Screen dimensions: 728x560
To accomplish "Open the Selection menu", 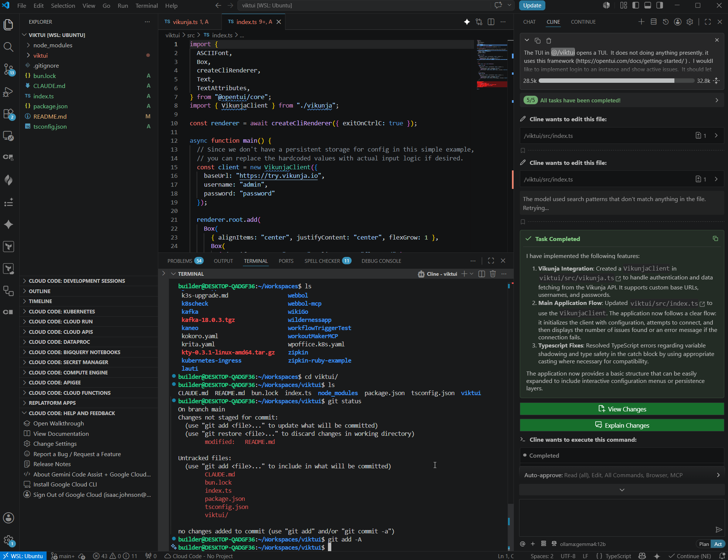I will (x=63, y=6).
